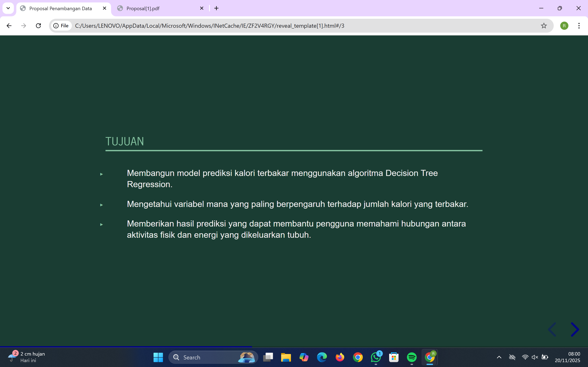Click the File site info chip
The image size is (588, 367).
point(61,26)
